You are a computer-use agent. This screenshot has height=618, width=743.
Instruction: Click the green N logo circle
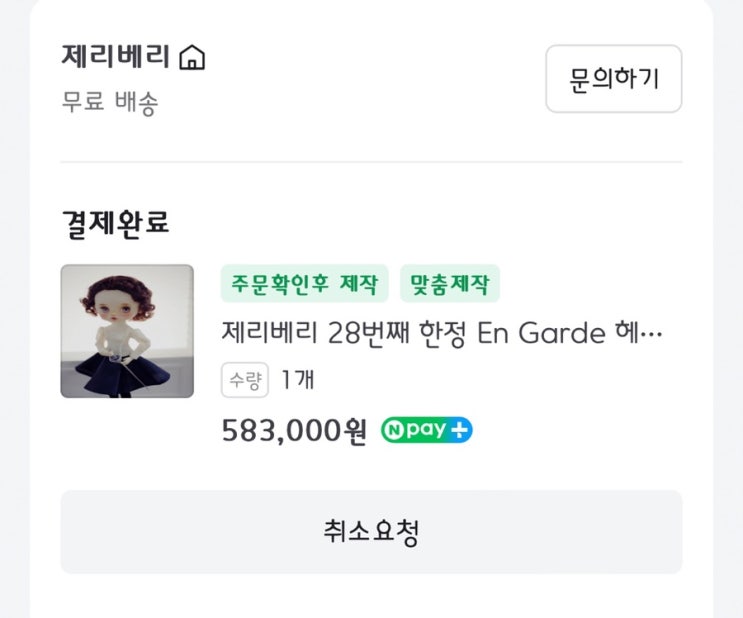point(393,431)
